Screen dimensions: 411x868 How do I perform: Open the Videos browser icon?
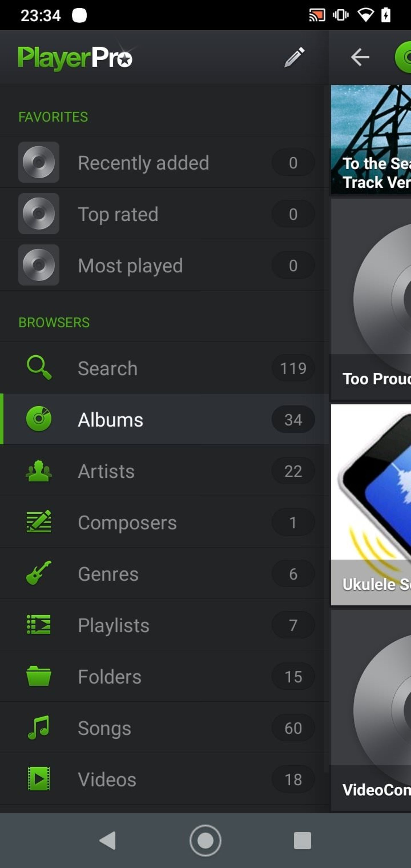coord(39,779)
